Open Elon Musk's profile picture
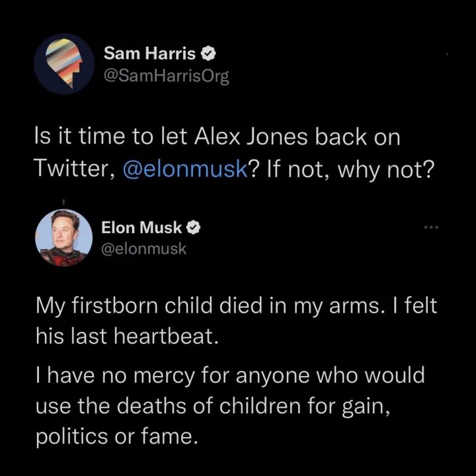 point(63,239)
